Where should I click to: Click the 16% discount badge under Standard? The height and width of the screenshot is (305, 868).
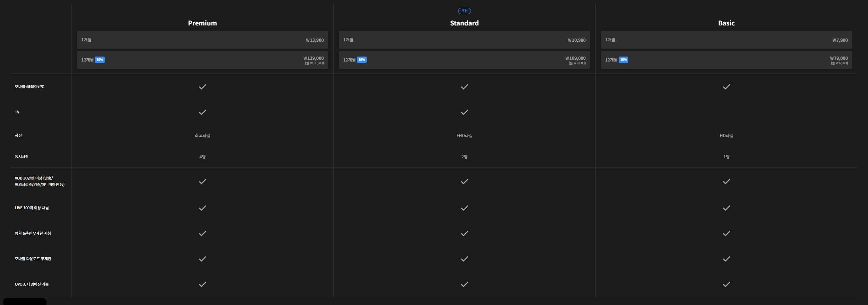[x=362, y=60]
